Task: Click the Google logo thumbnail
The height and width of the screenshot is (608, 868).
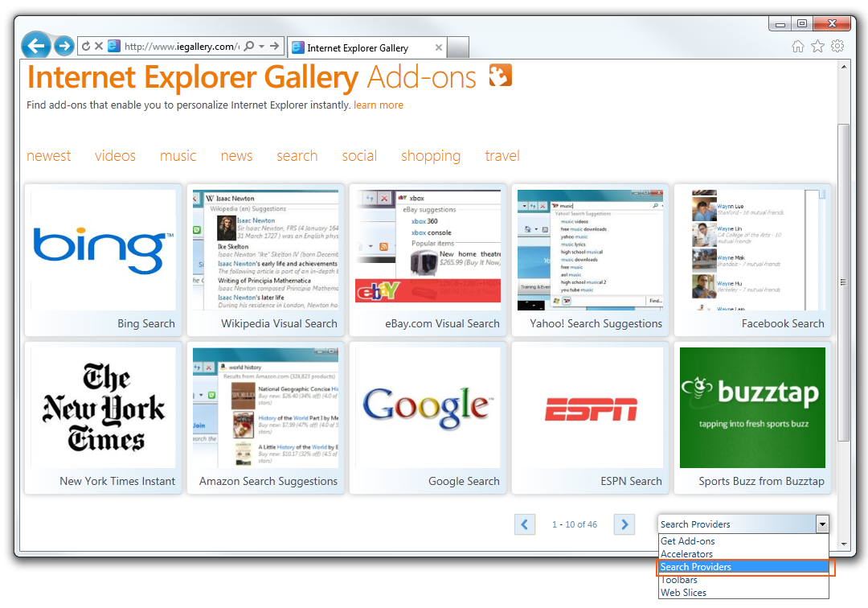Action: tap(428, 408)
